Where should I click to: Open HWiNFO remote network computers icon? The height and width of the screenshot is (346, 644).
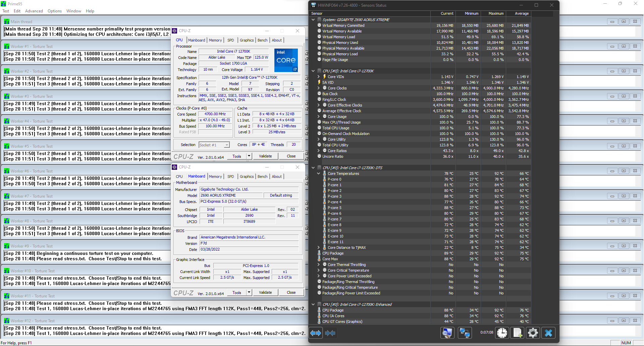(x=465, y=333)
